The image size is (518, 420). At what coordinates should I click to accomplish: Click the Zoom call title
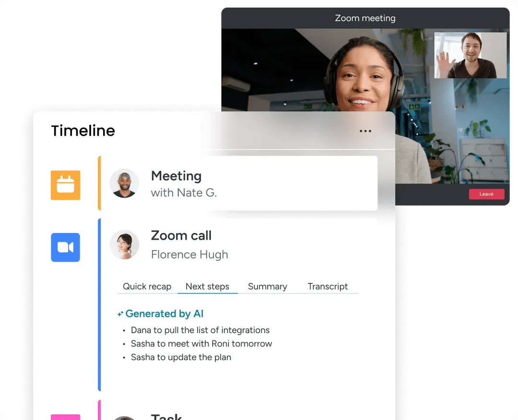coord(181,236)
